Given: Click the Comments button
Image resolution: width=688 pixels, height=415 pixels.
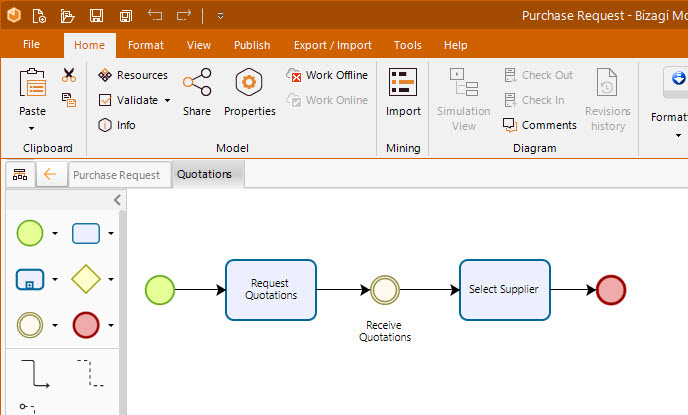Looking at the screenshot, I should point(540,125).
